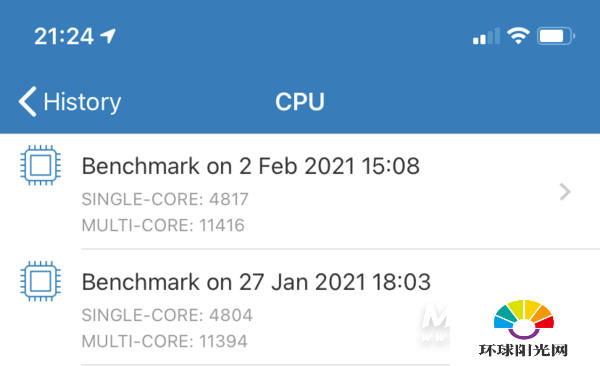The height and width of the screenshot is (366, 600).
Task: Select SINGLE-CORE: 4817 score text
Action: [x=165, y=199]
